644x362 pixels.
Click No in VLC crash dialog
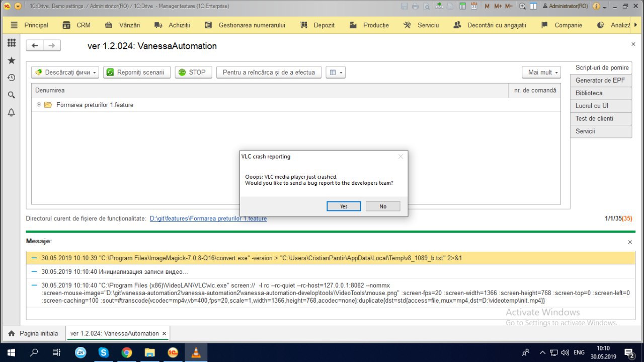click(383, 206)
